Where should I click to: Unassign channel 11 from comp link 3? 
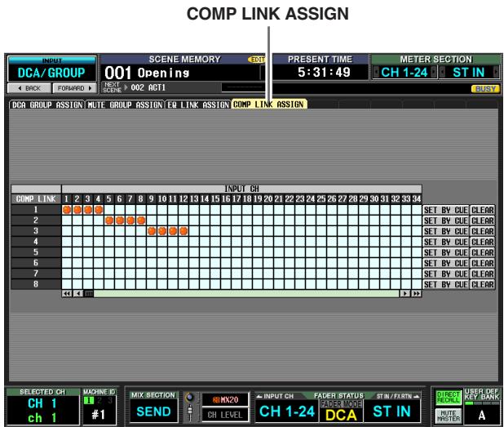173,231
